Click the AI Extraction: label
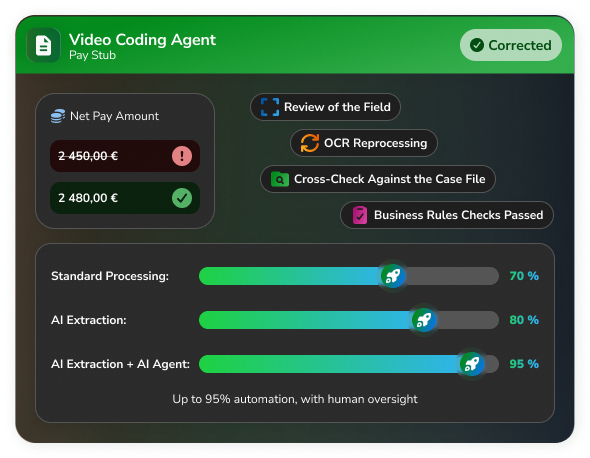 pos(89,320)
